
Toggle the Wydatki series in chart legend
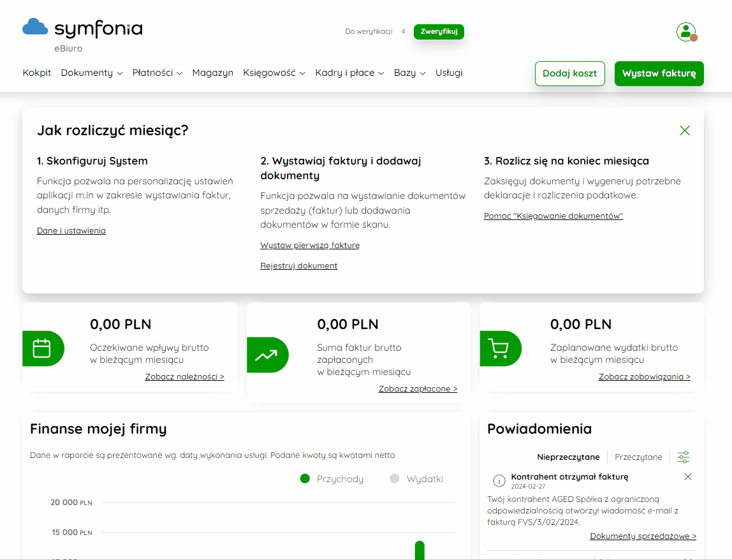pos(416,479)
